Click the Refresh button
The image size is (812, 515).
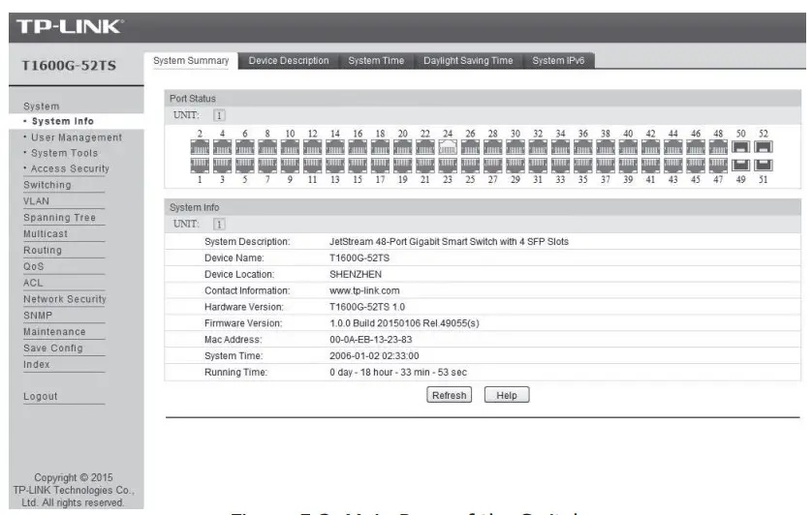(449, 395)
